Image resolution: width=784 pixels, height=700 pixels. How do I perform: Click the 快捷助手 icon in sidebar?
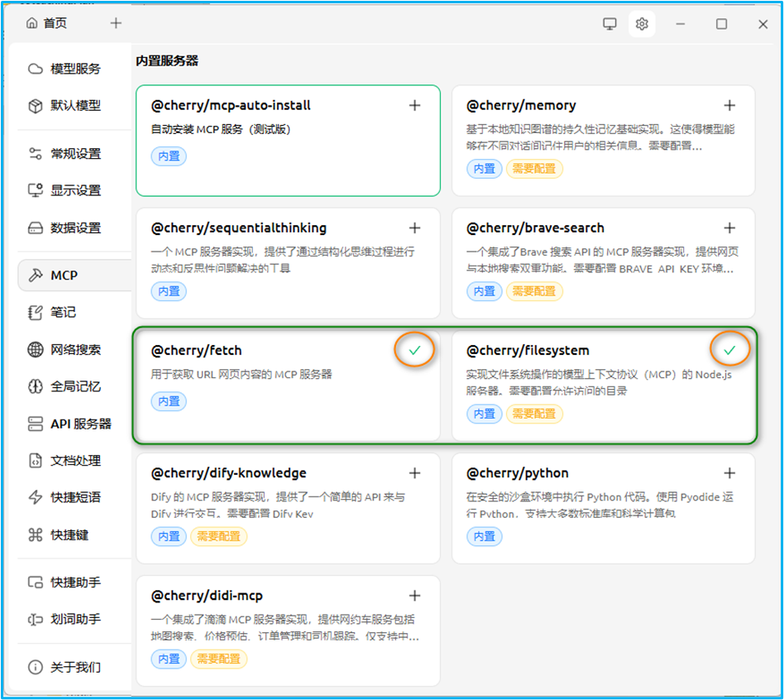click(36, 583)
